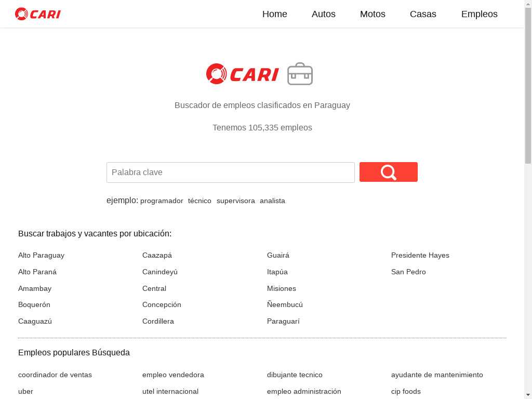Click the Cari logo in the header
The width and height of the screenshot is (532, 399).
pos(37,14)
